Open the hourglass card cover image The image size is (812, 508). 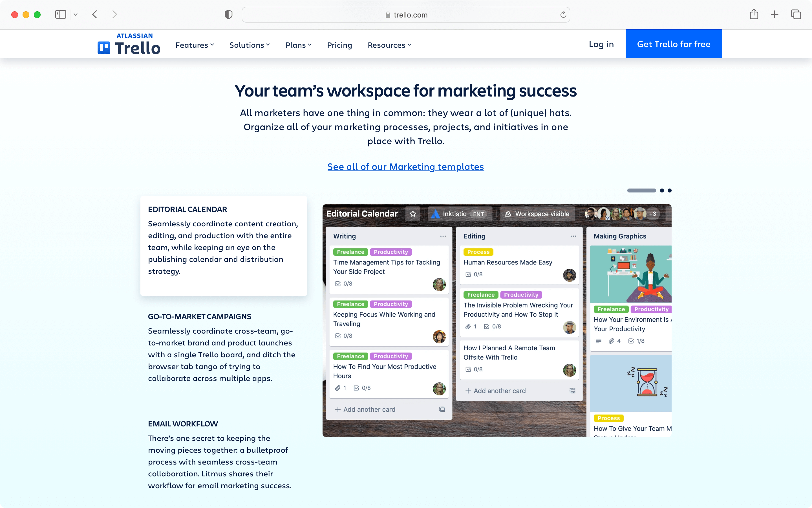click(630, 383)
